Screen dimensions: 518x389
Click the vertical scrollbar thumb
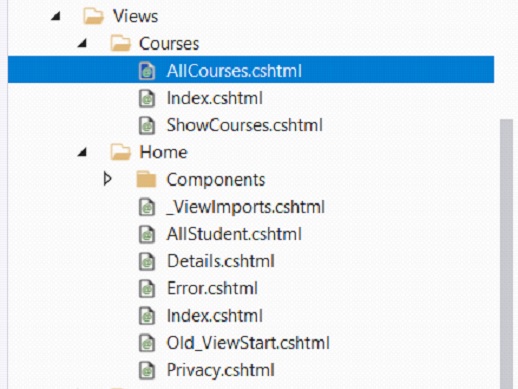click(x=507, y=254)
